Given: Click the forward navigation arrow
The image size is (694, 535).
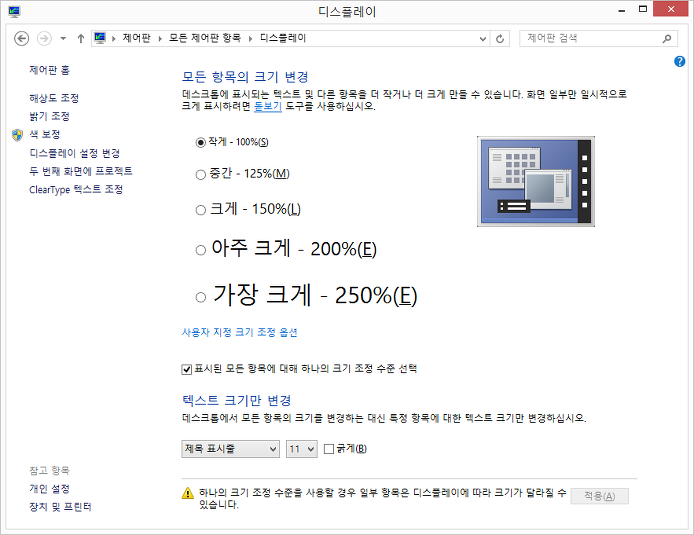Looking at the screenshot, I should pos(44,38).
